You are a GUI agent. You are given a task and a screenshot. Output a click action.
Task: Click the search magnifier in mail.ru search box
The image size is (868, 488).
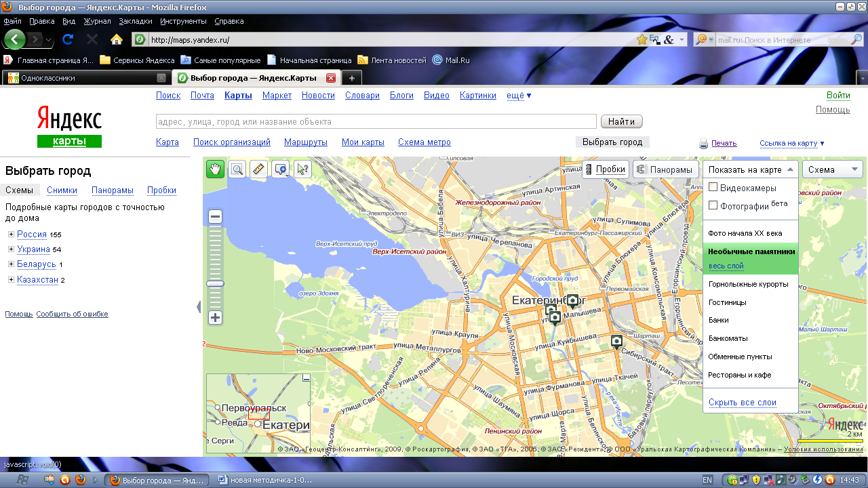pyautogui.click(x=856, y=40)
